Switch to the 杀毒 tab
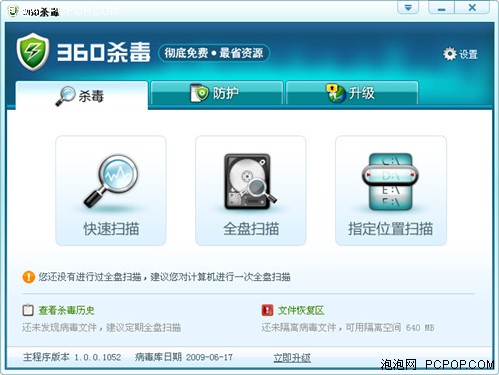The width and height of the screenshot is (499, 375). [82, 96]
